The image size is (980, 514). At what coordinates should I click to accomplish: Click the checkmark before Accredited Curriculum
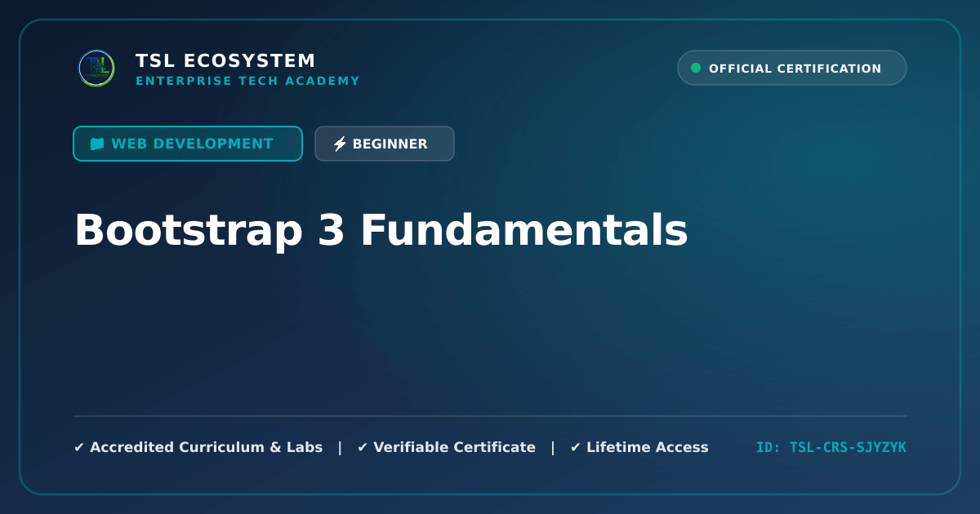tap(79, 447)
